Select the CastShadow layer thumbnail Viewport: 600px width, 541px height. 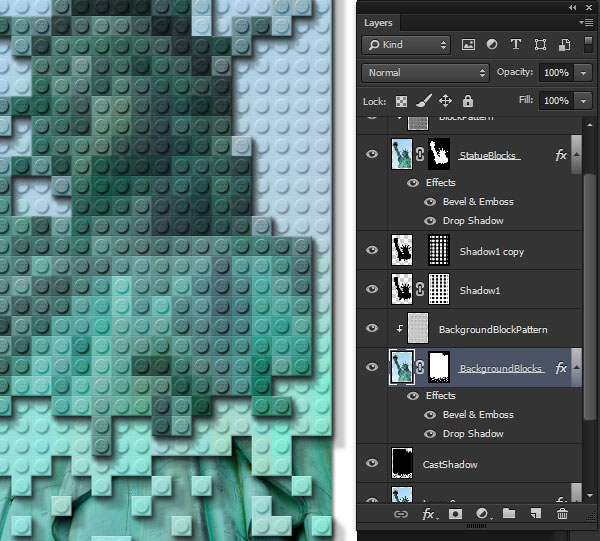coord(402,463)
